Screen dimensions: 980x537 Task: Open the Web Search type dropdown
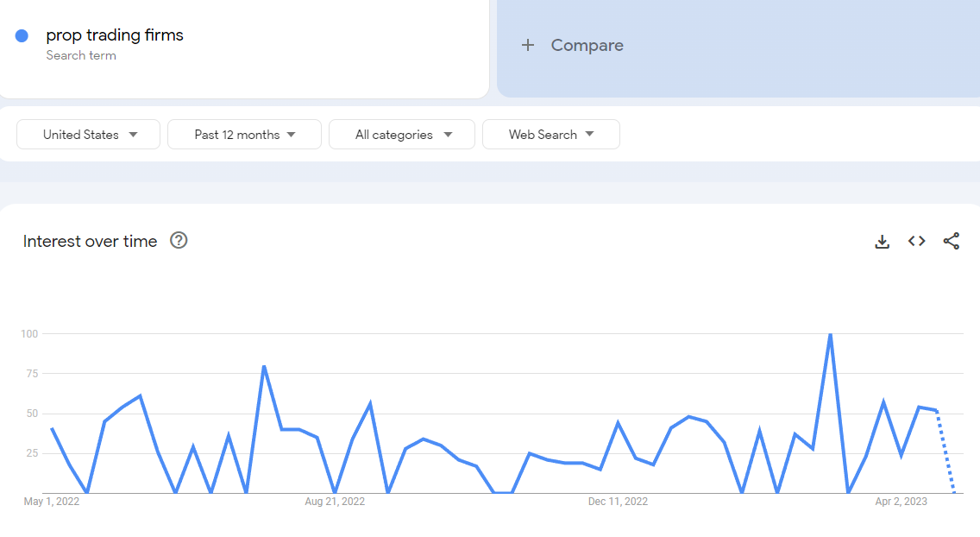pos(551,135)
